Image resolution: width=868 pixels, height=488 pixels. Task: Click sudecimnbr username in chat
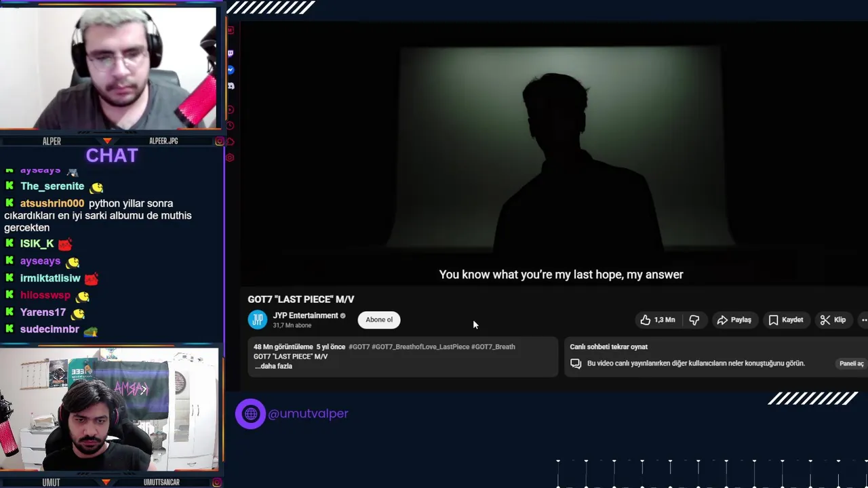50,329
